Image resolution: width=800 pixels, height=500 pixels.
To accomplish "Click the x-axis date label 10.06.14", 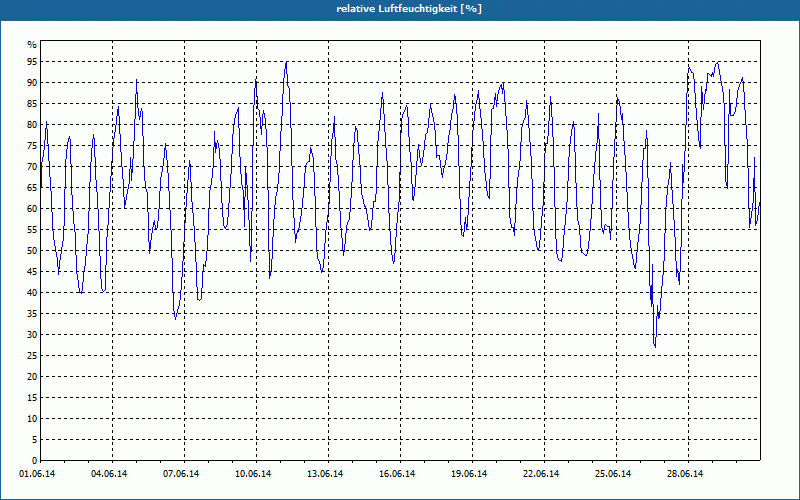I will pyautogui.click(x=253, y=474).
